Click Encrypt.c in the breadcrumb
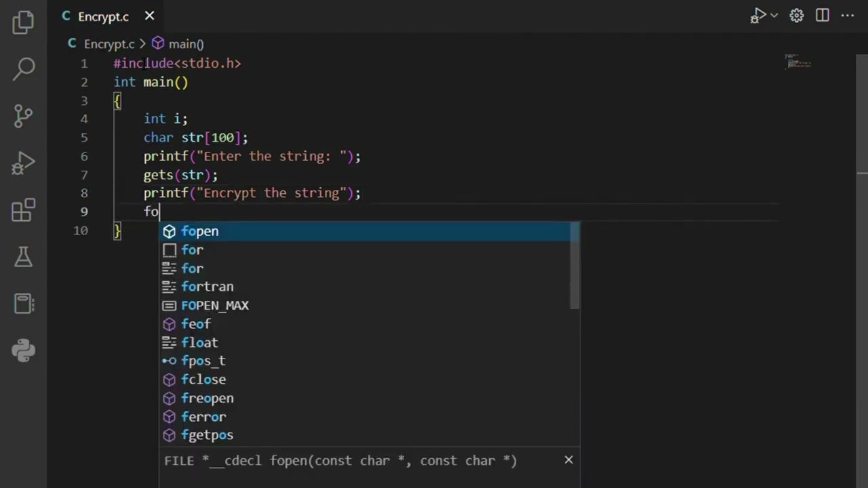868x488 pixels. point(109,44)
